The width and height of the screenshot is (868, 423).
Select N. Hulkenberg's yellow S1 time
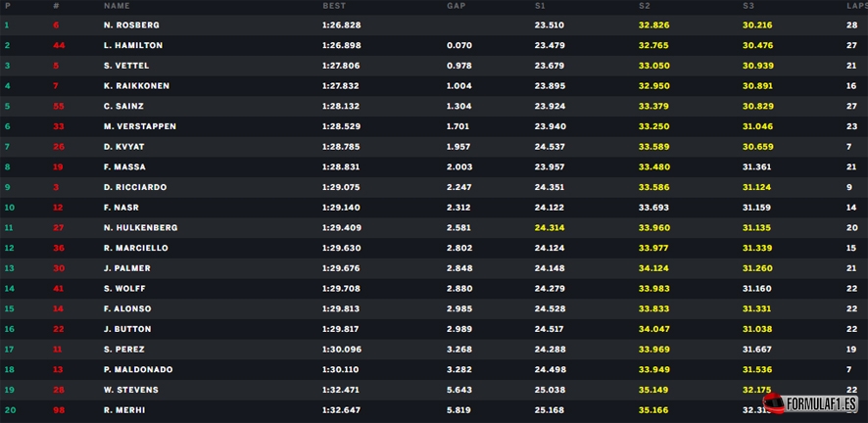[x=550, y=228]
